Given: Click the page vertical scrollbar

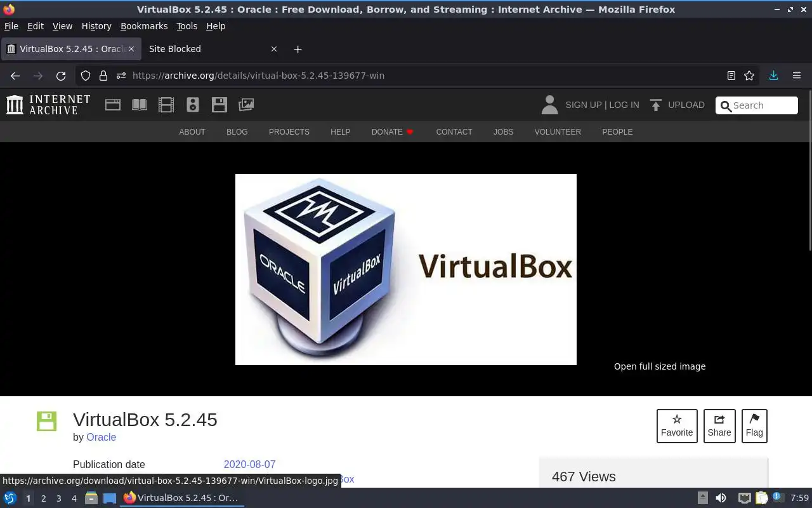Looking at the screenshot, I should (x=809, y=170).
